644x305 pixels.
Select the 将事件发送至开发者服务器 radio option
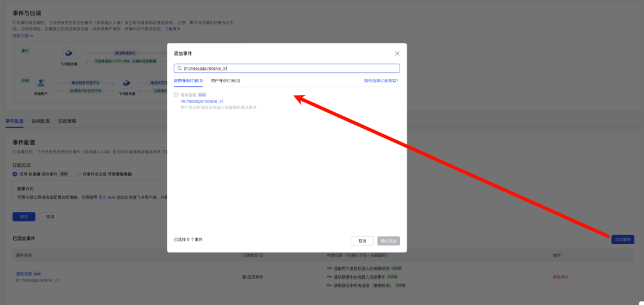tap(79, 174)
